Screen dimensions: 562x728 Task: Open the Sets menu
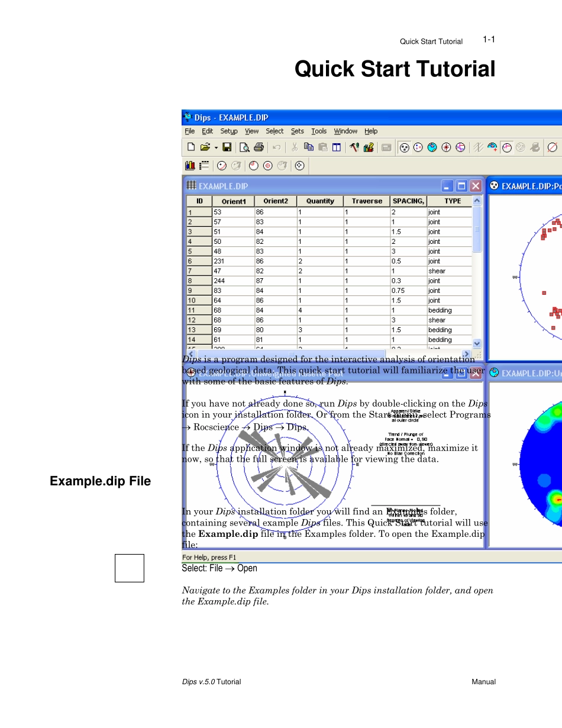coord(298,131)
